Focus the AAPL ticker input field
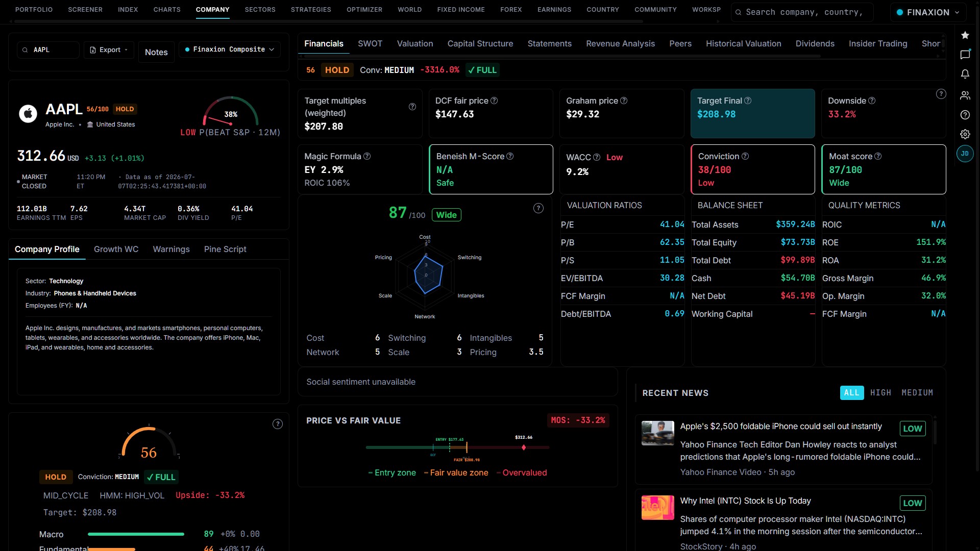 tap(48, 50)
